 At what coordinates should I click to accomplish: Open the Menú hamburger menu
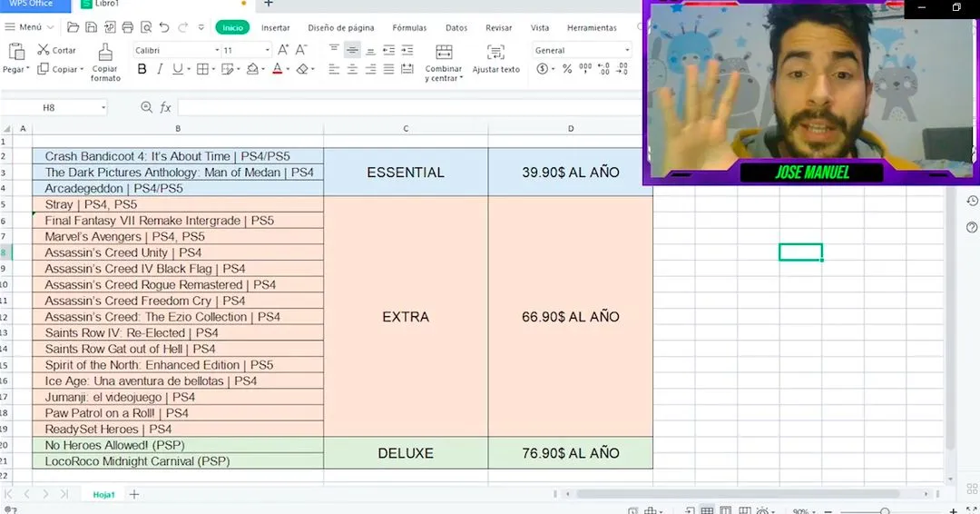(29, 27)
